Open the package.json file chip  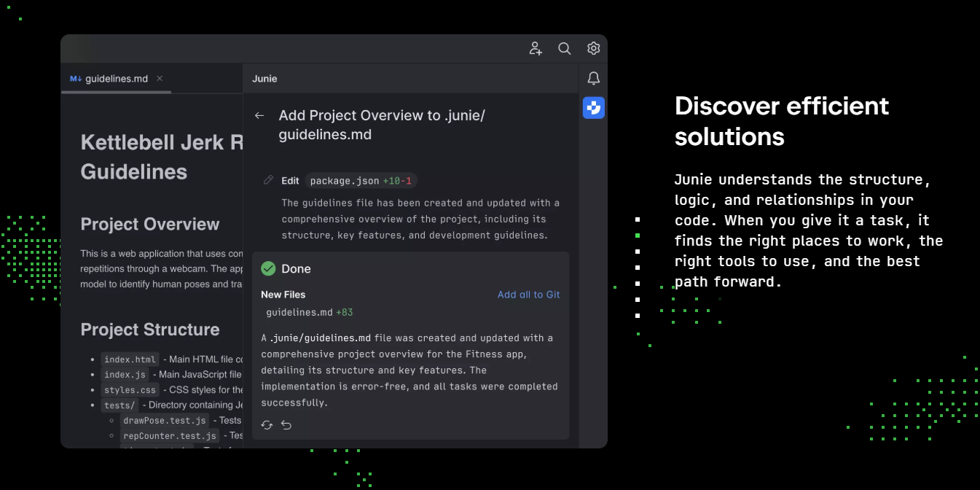click(x=361, y=181)
